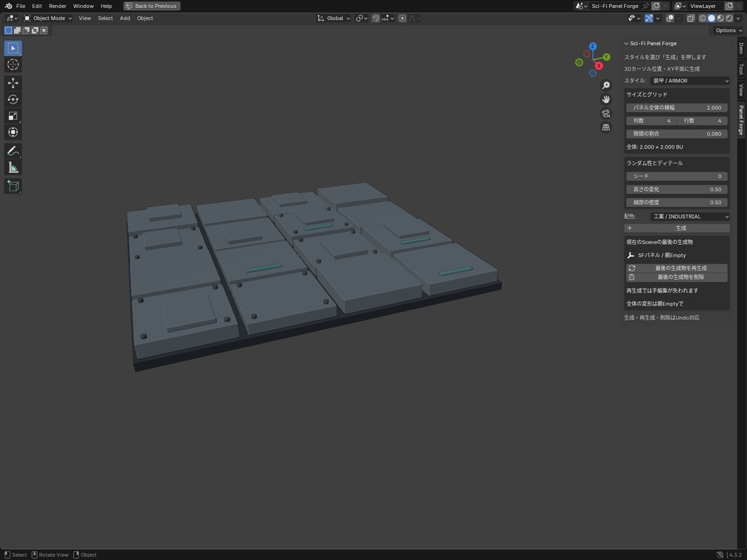
Task: Adjust the 細部の密度 slider
Action: pyautogui.click(x=676, y=203)
